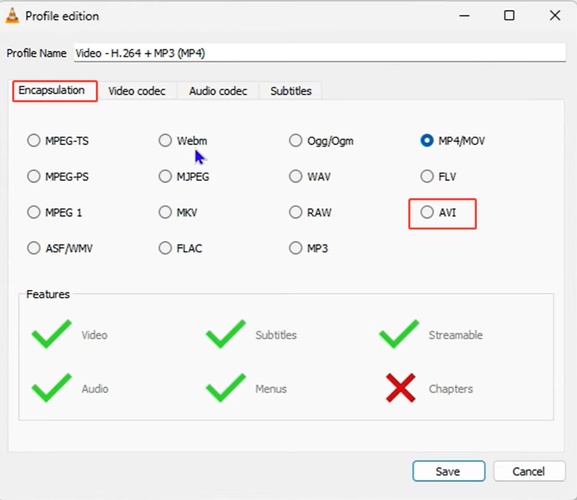This screenshot has height=500, width=577.
Task: Click the VLC cone icon in title bar
Action: [x=12, y=16]
